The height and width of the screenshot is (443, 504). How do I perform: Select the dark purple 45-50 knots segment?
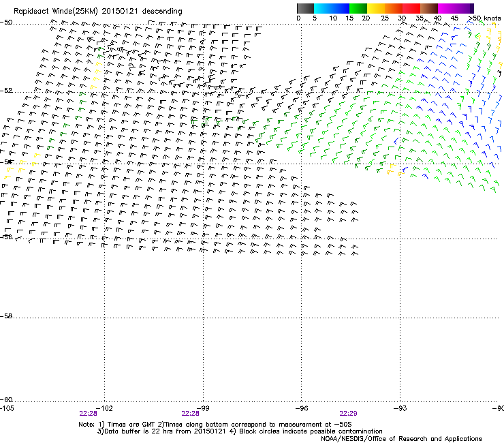tap(464, 8)
